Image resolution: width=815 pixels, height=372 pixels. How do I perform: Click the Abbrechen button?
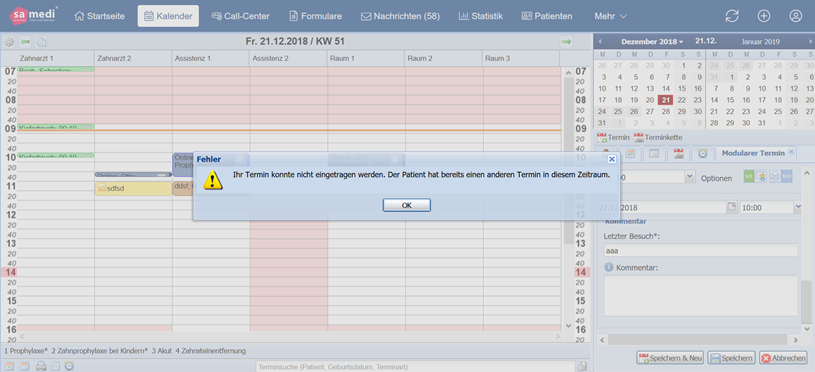click(783, 358)
